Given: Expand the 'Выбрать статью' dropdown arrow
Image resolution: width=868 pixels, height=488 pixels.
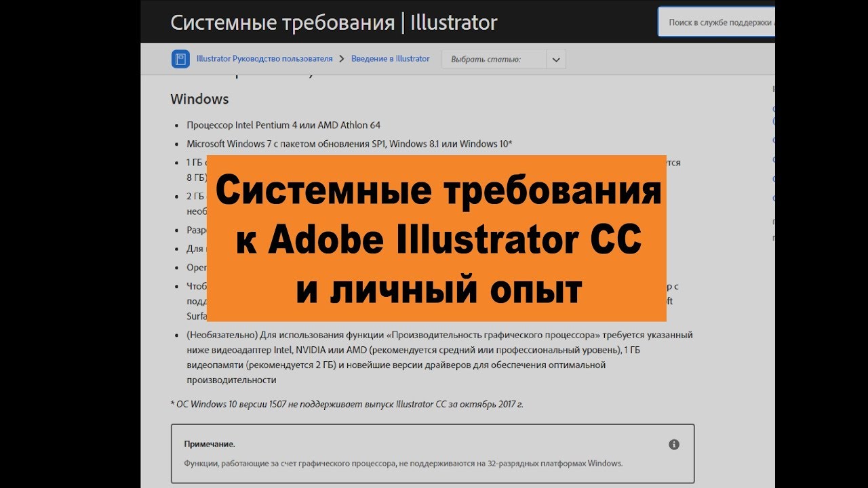Looking at the screenshot, I should [x=556, y=59].
